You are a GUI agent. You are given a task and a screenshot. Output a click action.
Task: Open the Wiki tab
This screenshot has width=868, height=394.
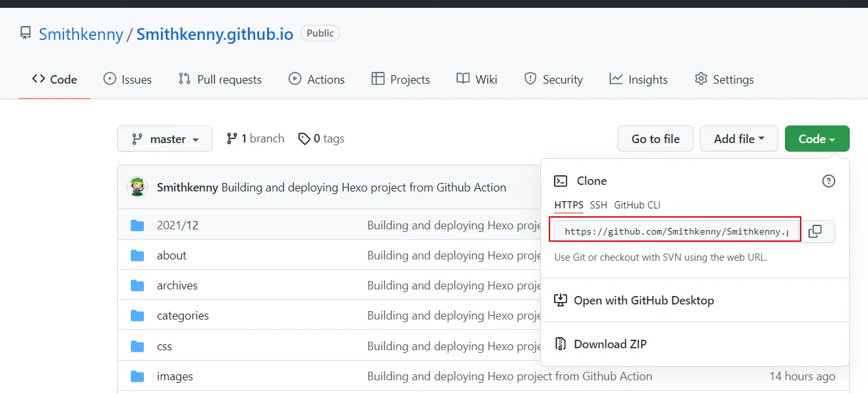coord(477,79)
